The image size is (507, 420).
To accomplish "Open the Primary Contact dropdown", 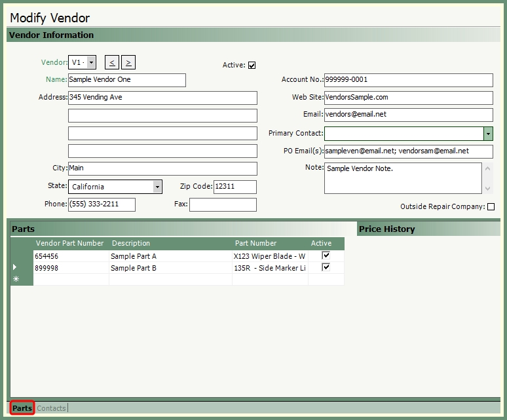I will coord(488,134).
